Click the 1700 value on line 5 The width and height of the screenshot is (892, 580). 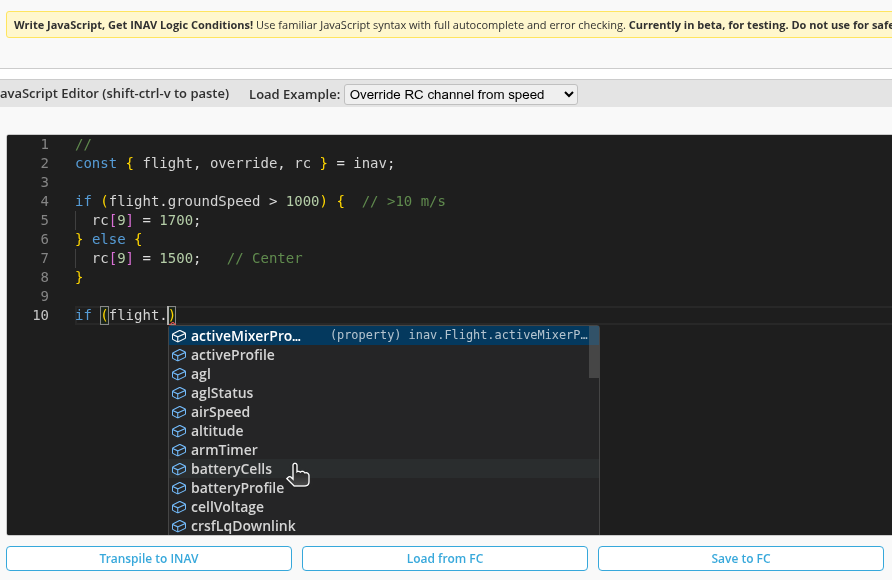click(176, 220)
